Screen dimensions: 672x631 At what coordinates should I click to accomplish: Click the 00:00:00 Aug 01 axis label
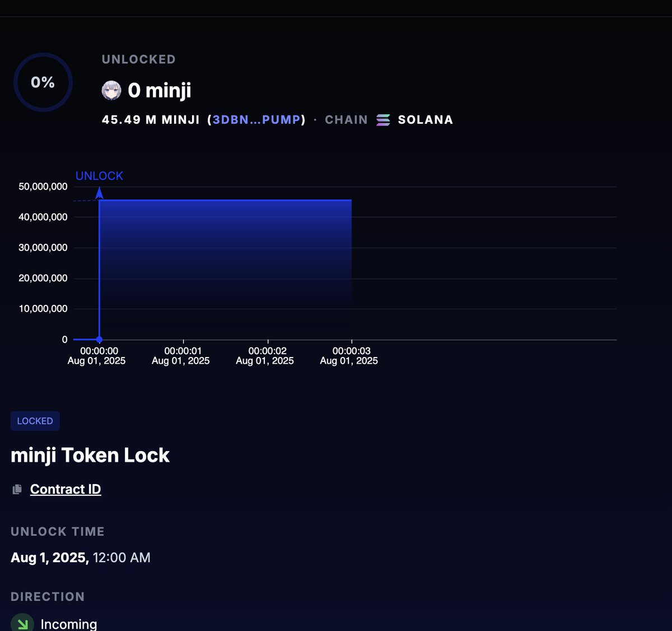coord(97,356)
